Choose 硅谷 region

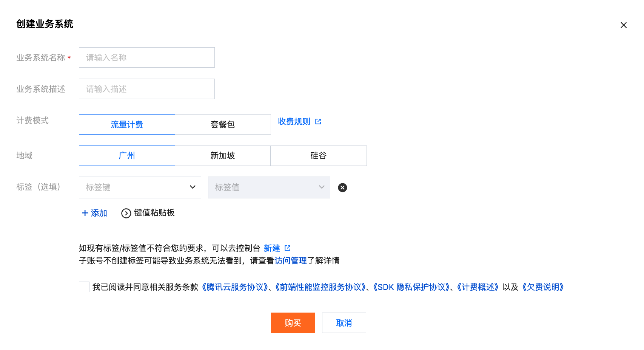318,156
